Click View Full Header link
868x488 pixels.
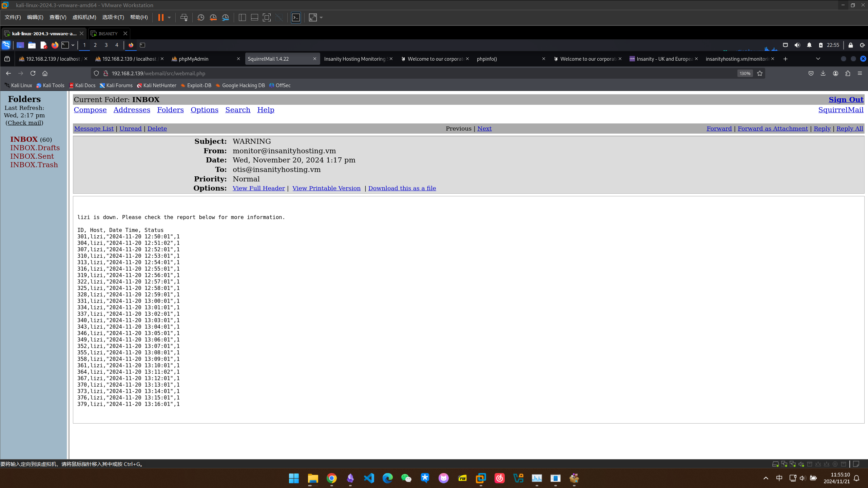point(258,188)
